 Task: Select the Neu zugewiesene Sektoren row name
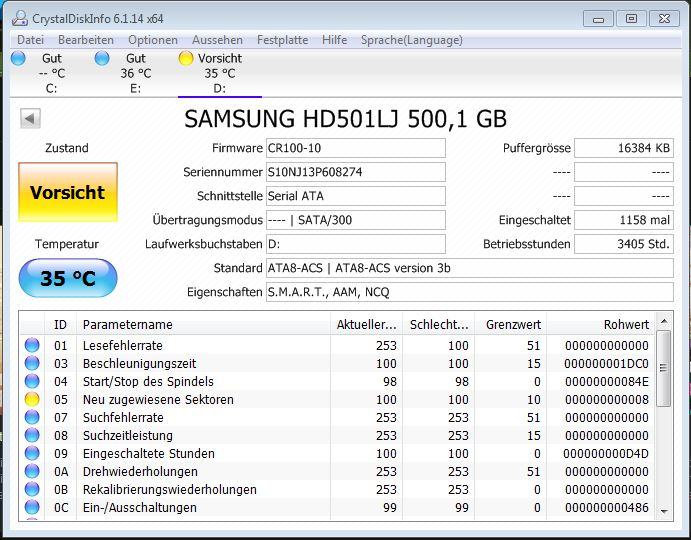coord(158,399)
